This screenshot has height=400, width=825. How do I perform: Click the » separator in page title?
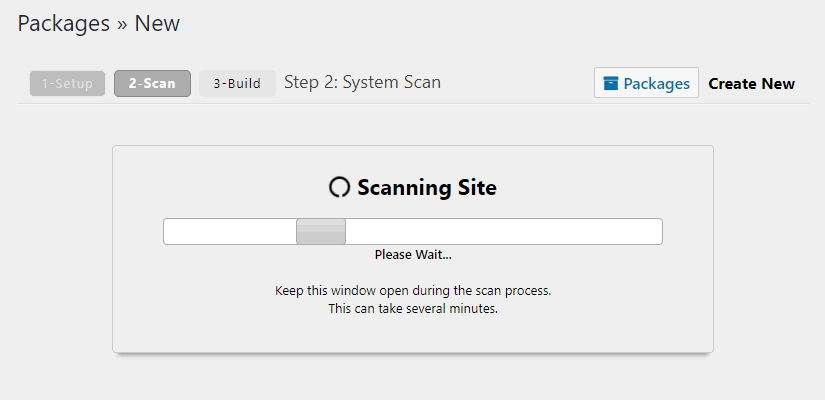pos(122,23)
